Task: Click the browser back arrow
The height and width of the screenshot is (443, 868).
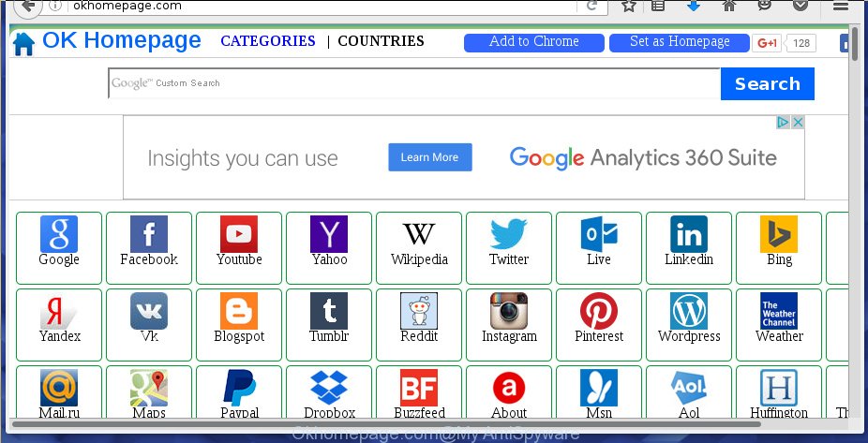Action: [x=28, y=6]
